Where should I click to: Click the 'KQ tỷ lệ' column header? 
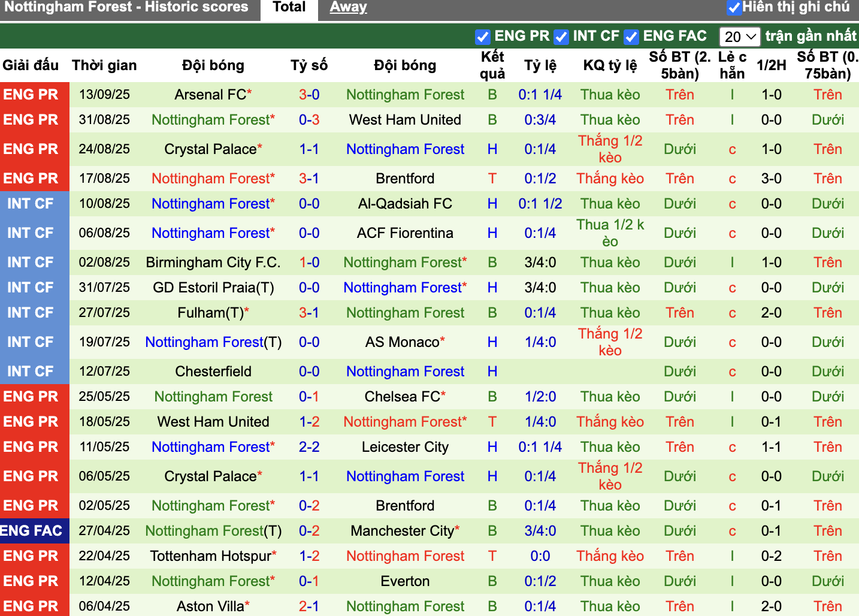(610, 65)
